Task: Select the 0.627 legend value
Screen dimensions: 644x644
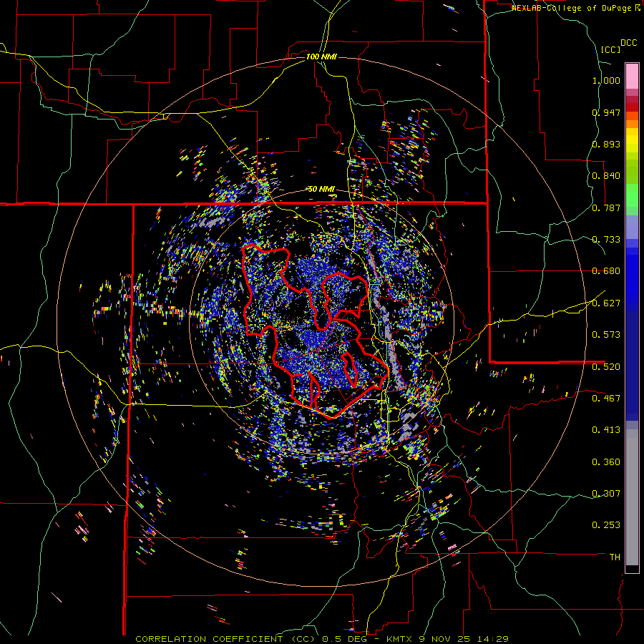Action: (x=606, y=303)
